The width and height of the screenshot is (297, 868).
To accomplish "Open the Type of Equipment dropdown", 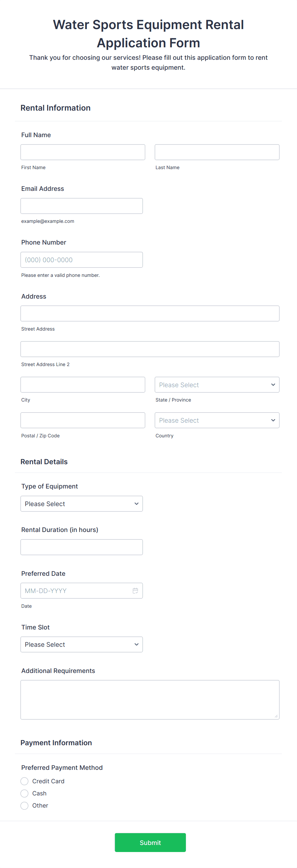I will tap(81, 504).
